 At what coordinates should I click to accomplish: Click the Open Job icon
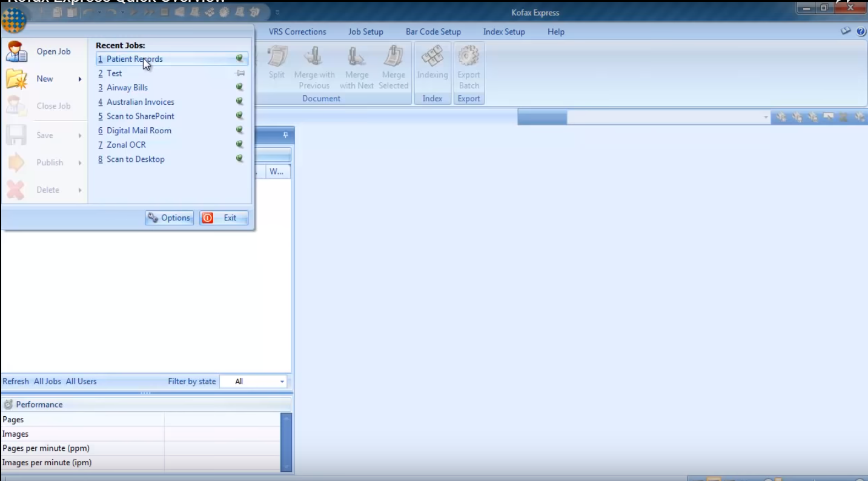[x=16, y=51]
